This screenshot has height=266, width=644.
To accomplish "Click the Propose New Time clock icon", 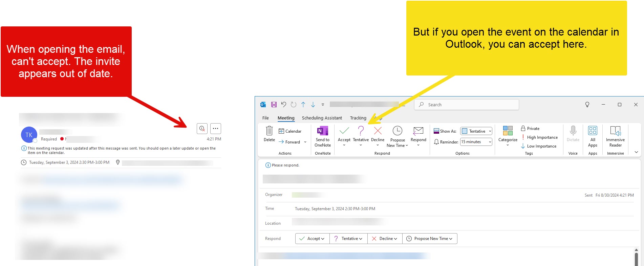I will click(397, 131).
